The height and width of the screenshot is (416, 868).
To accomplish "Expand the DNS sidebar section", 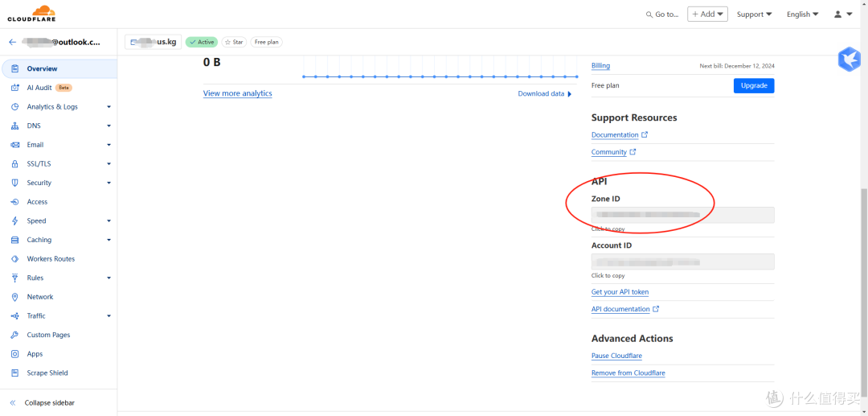I will coord(108,126).
